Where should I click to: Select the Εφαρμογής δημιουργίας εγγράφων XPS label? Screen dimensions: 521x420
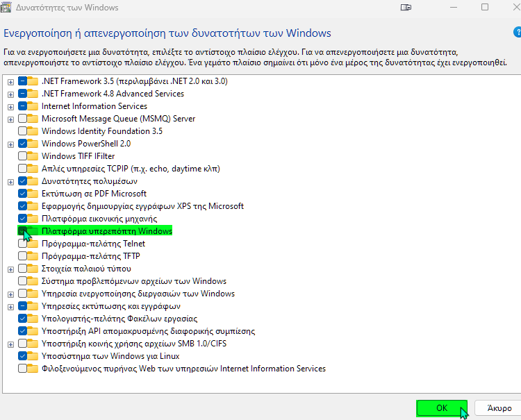tap(142, 206)
